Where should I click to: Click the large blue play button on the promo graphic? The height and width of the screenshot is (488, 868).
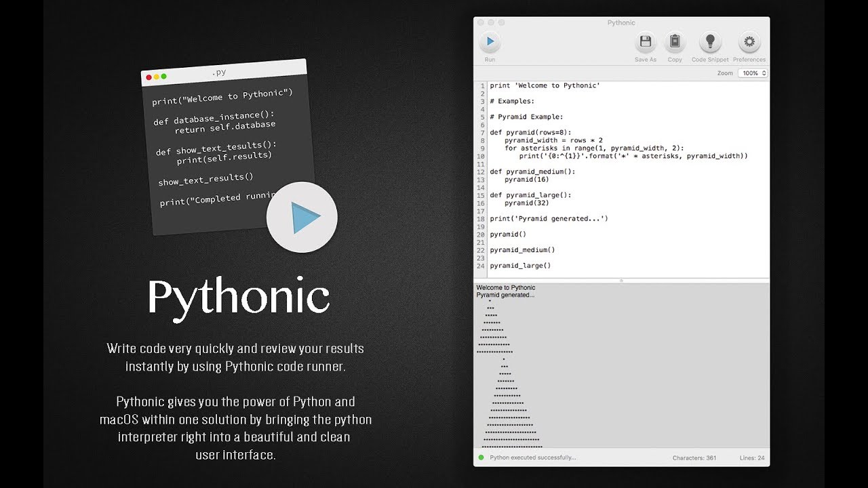pyautogui.click(x=302, y=217)
